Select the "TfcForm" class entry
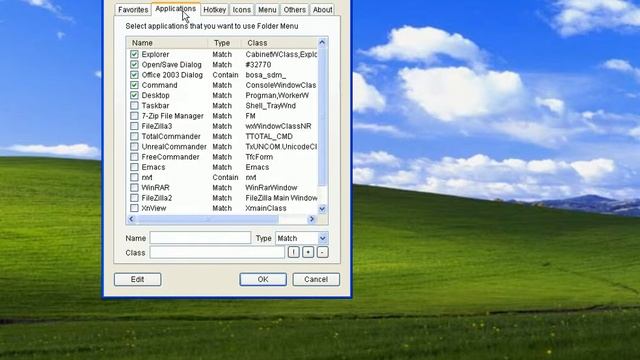The image size is (640, 360). 259,157
